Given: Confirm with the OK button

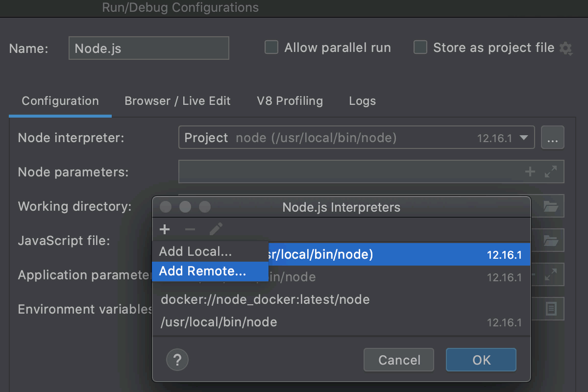Looking at the screenshot, I should 481,360.
